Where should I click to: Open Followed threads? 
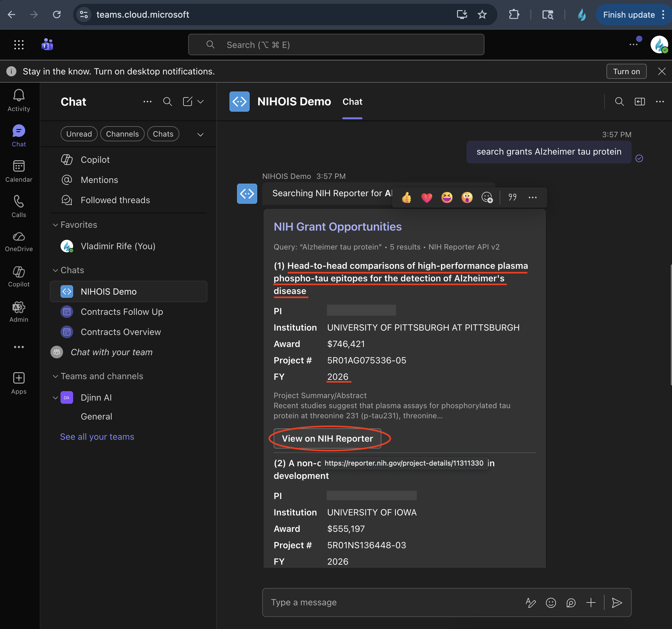pyautogui.click(x=129, y=200)
